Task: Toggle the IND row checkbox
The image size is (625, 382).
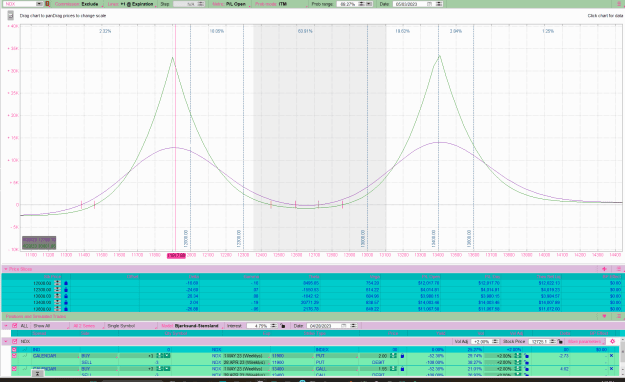Action: (14, 350)
